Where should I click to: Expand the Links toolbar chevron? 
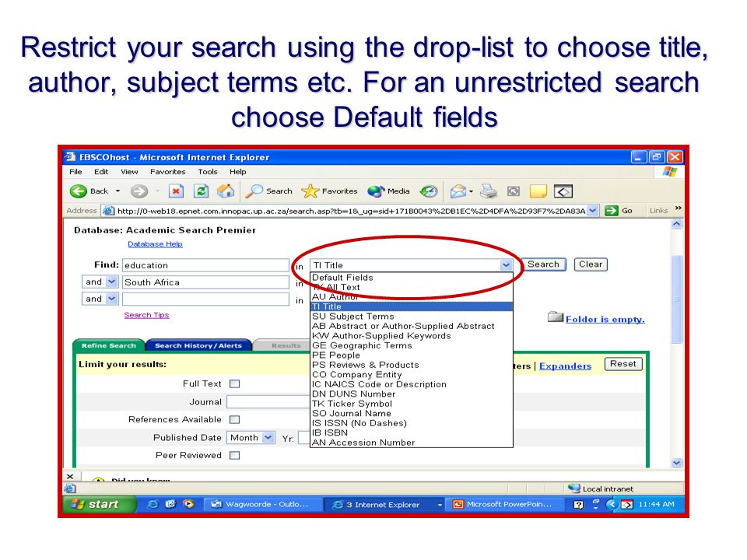click(679, 208)
